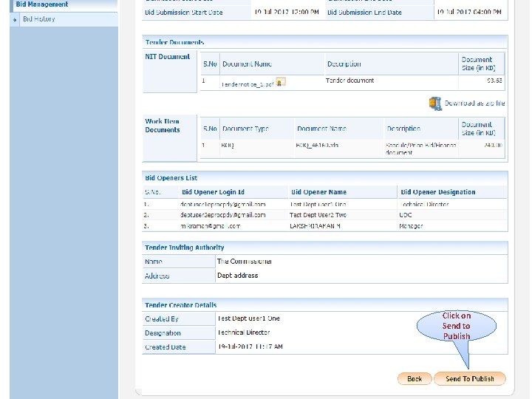Select the Bid Management sidebar heading
The image size is (532, 399).
click(42, 4)
